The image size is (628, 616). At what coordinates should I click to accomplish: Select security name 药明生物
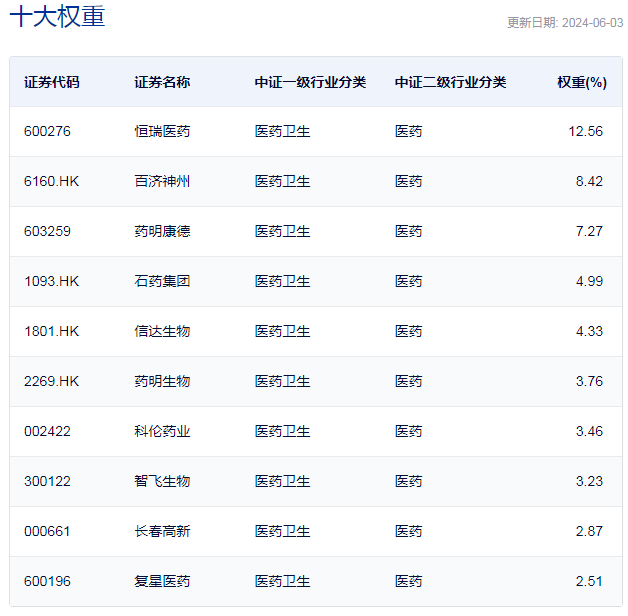click(x=162, y=382)
